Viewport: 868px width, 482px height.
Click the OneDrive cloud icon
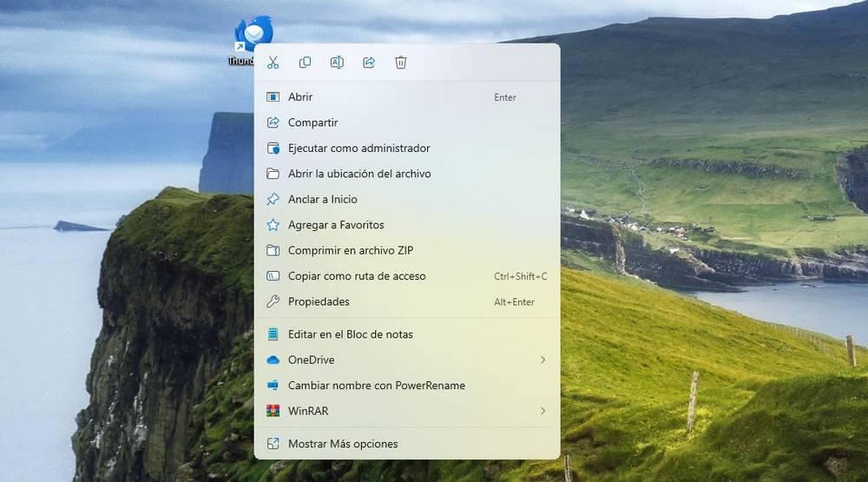[273, 360]
